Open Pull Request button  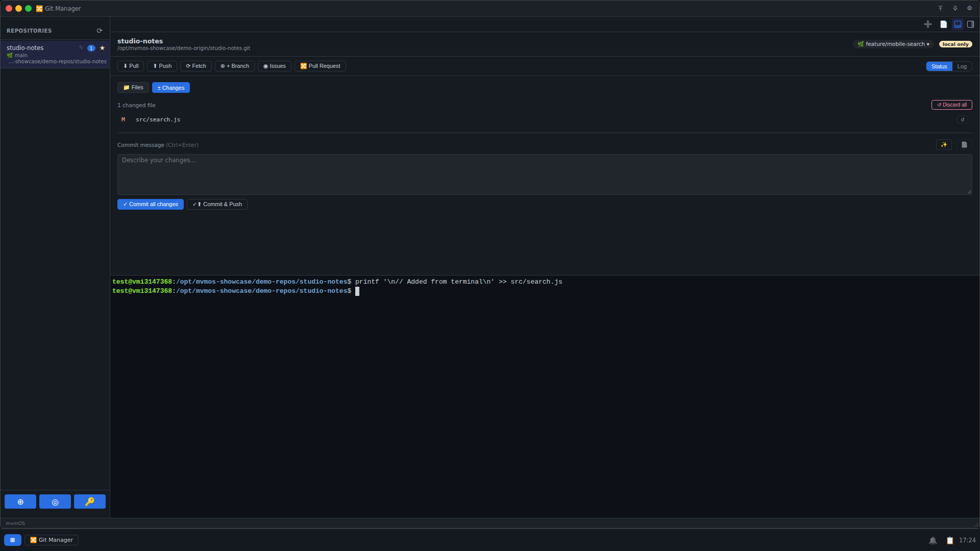tap(320, 66)
